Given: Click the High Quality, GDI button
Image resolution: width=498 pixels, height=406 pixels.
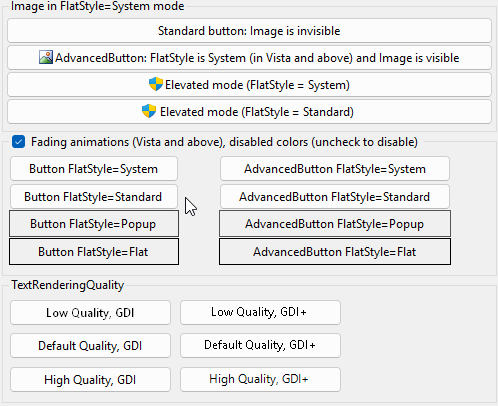Looking at the screenshot, I should [x=90, y=380].
